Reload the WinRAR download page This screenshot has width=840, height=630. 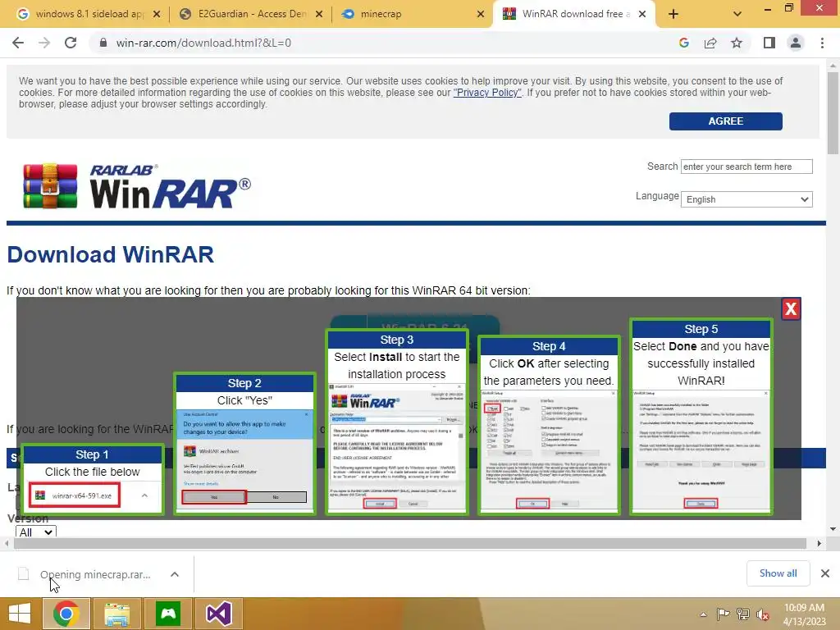71,43
